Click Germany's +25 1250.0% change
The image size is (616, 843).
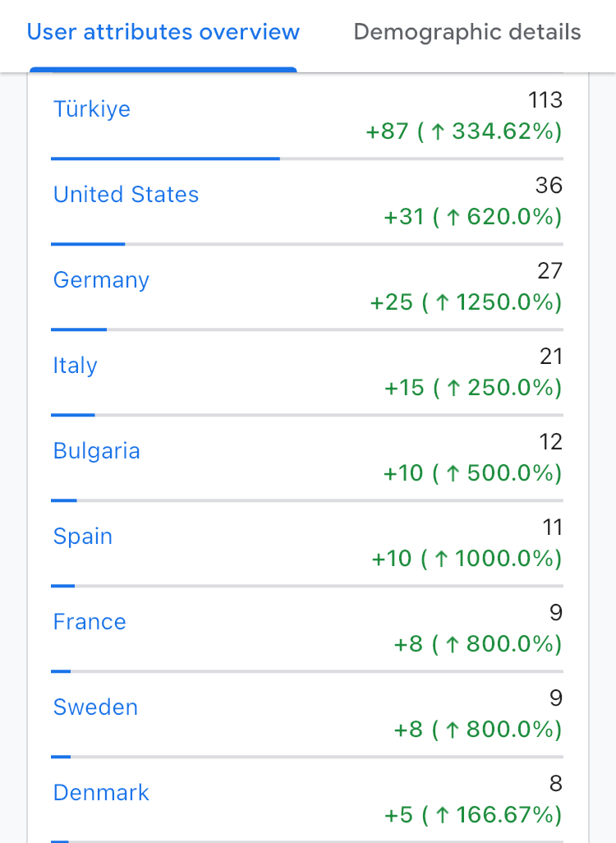pos(466,302)
